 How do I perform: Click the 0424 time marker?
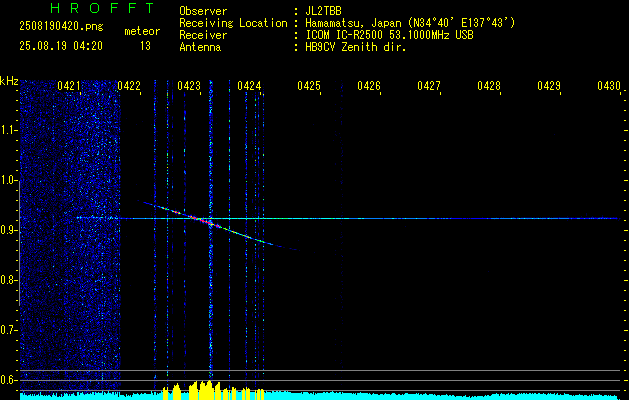tap(249, 86)
